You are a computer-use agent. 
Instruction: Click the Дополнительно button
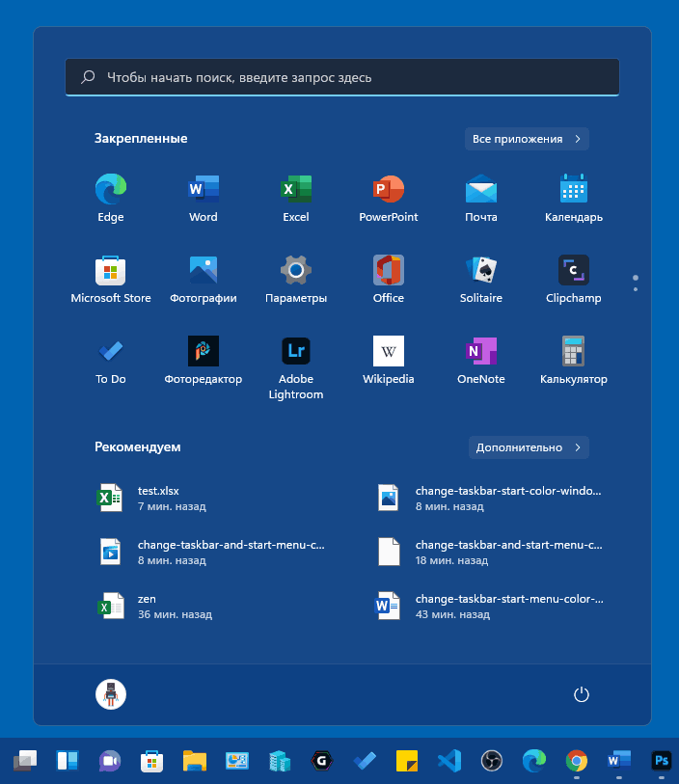pos(529,447)
